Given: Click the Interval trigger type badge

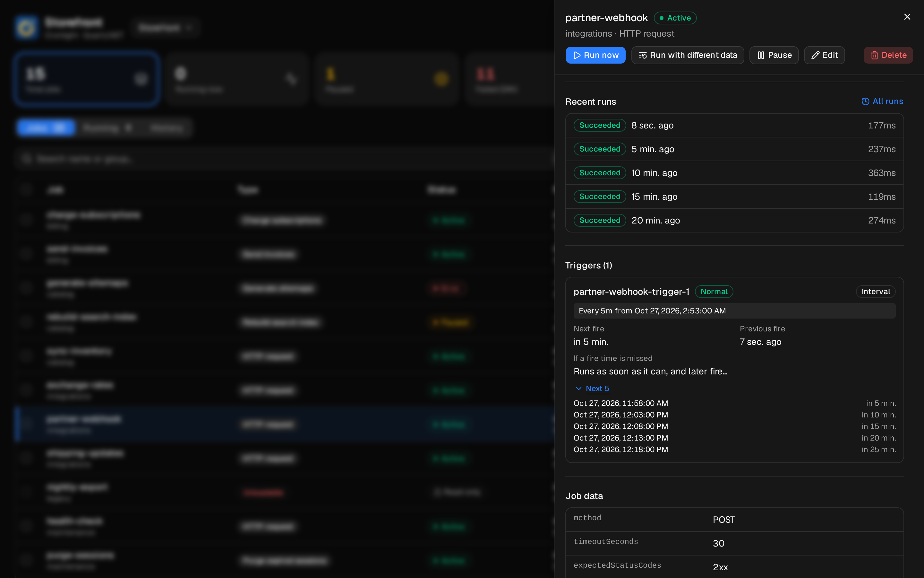Looking at the screenshot, I should pyautogui.click(x=876, y=292).
